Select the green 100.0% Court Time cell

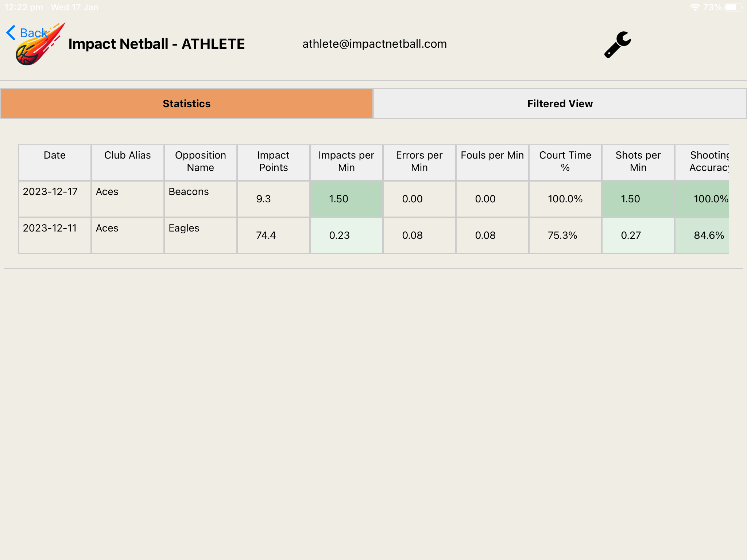(565, 199)
